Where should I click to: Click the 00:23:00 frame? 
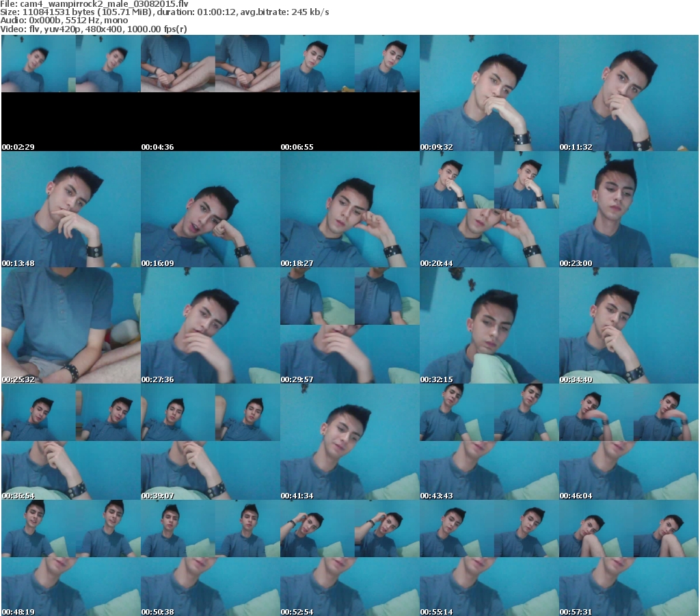tap(629, 209)
